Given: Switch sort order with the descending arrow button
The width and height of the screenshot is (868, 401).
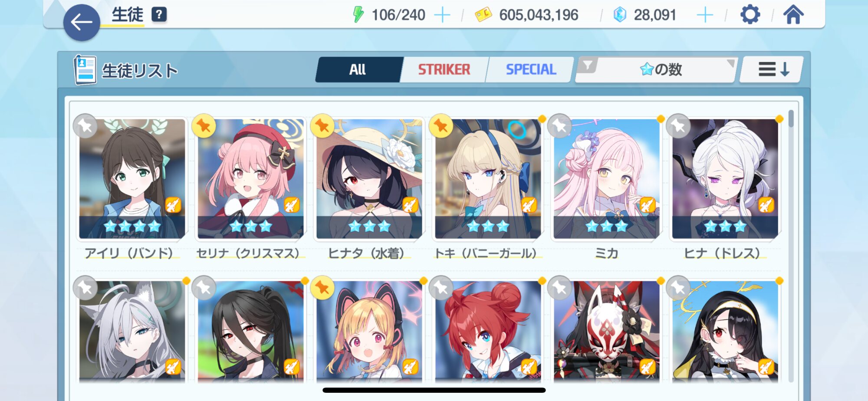Looking at the screenshot, I should [x=772, y=69].
